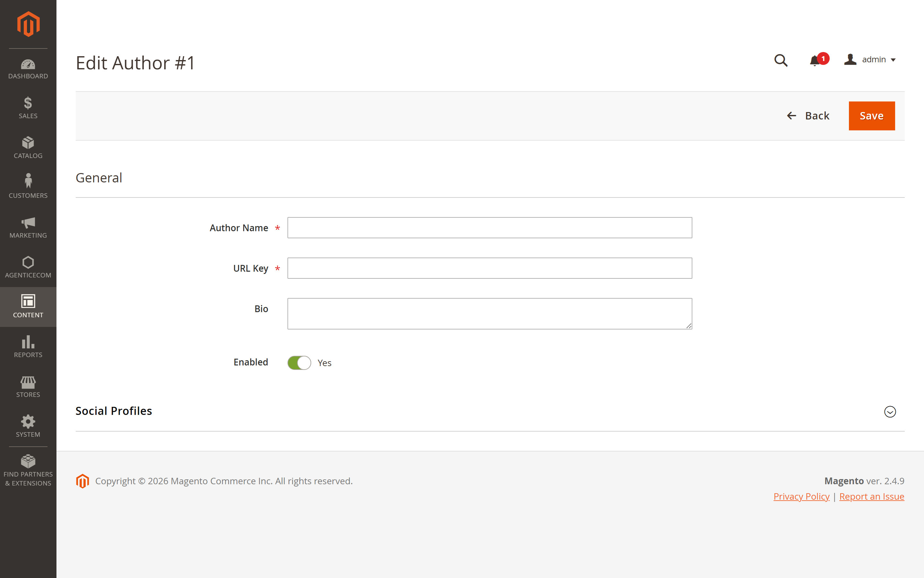Viewport: 924px width, 578px height.
Task: Go back using the Back button
Action: click(x=808, y=116)
